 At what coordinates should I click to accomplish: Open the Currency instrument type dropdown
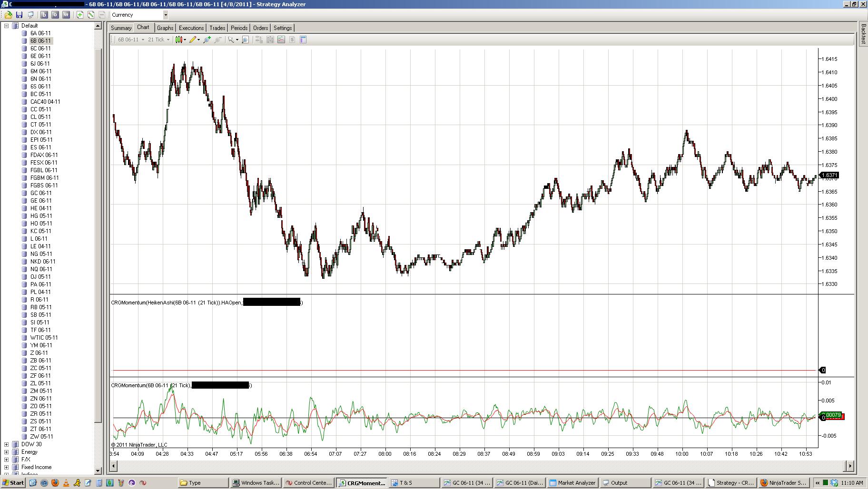pyautogui.click(x=166, y=15)
